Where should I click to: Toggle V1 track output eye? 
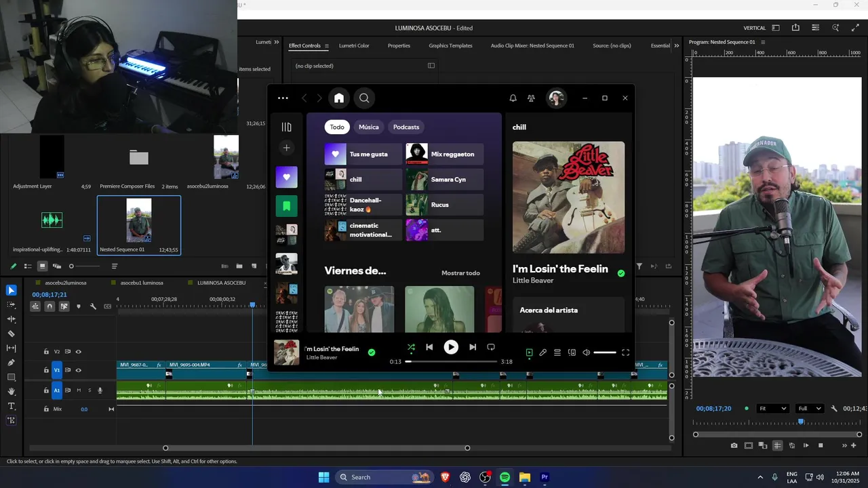coord(79,370)
